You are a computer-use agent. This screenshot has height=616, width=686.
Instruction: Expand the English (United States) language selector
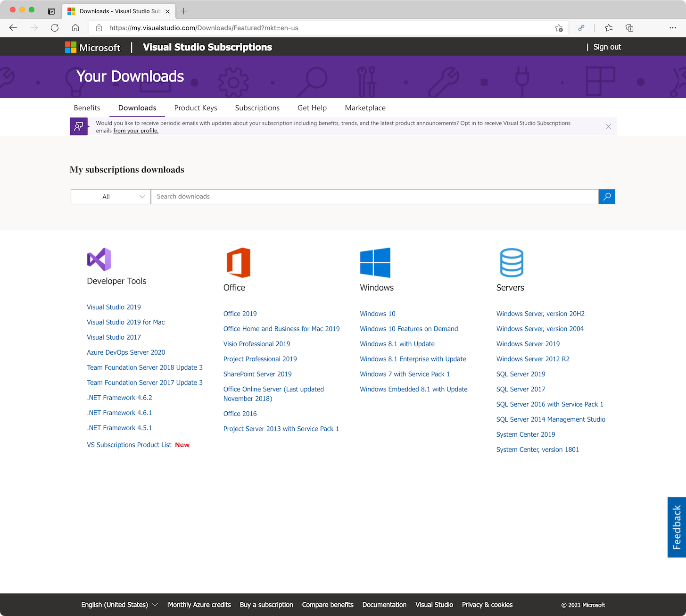[x=119, y=605]
